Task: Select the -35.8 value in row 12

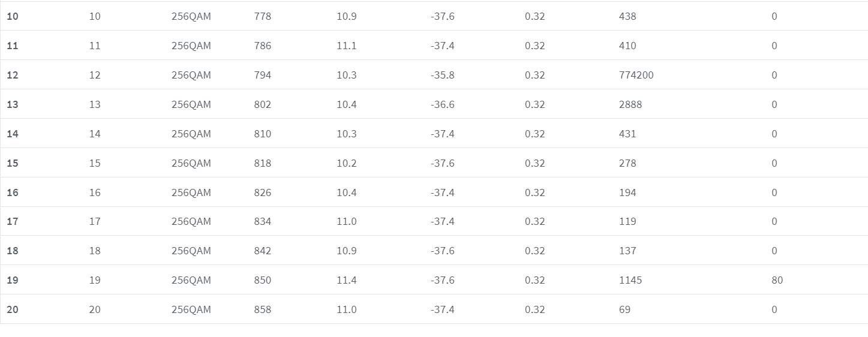Action: click(442, 75)
